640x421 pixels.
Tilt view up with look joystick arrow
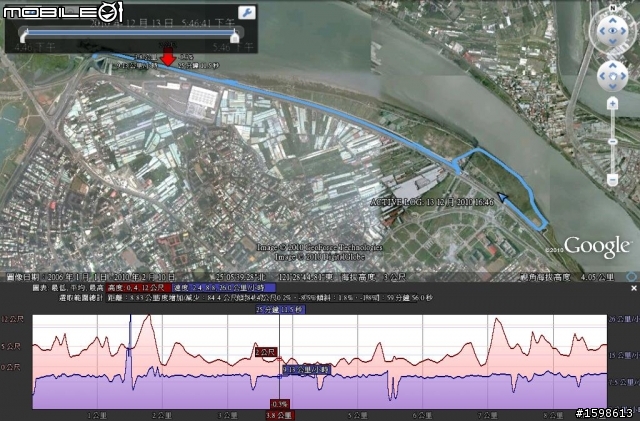click(x=612, y=20)
